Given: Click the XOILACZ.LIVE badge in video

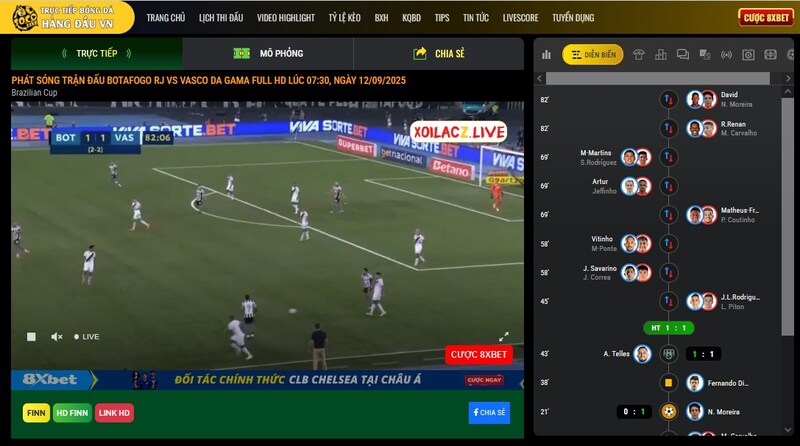Looking at the screenshot, I should 459,132.
